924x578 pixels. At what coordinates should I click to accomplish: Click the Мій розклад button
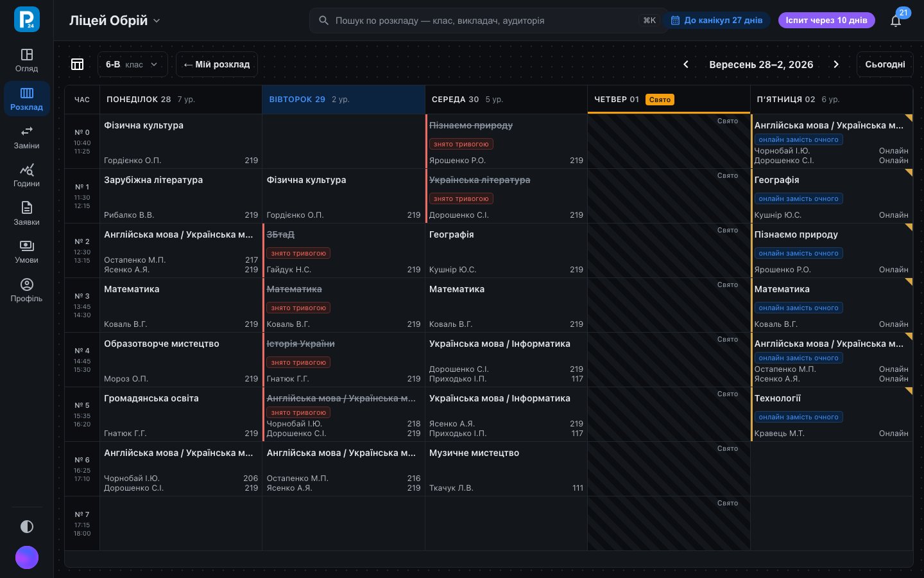[x=217, y=64]
